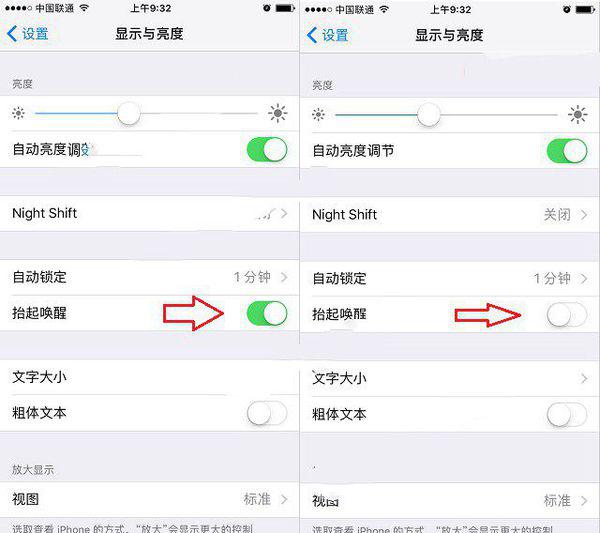
Task: Tap the 设置 back label in right screenshot
Action: [335, 35]
